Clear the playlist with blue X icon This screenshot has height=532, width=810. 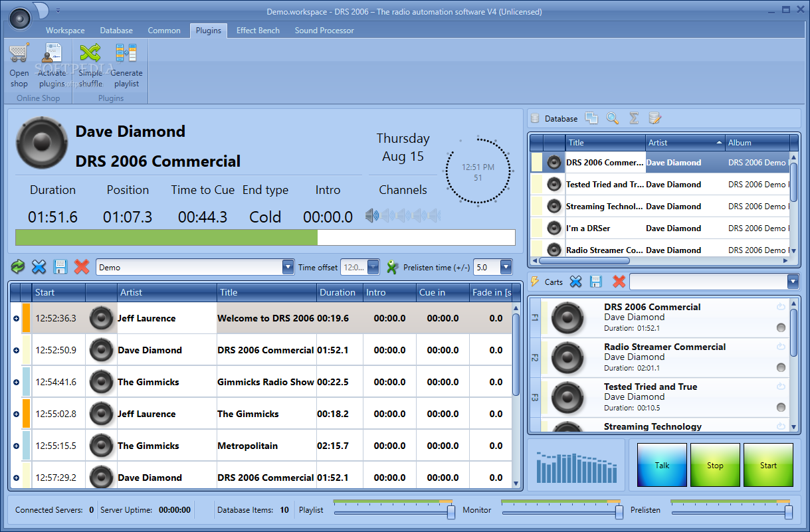click(39, 267)
